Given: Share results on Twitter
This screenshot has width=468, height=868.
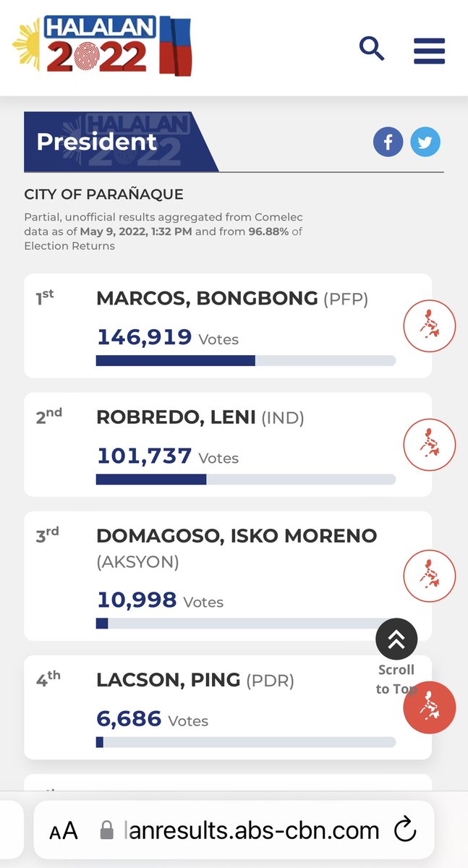Looking at the screenshot, I should point(425,142).
